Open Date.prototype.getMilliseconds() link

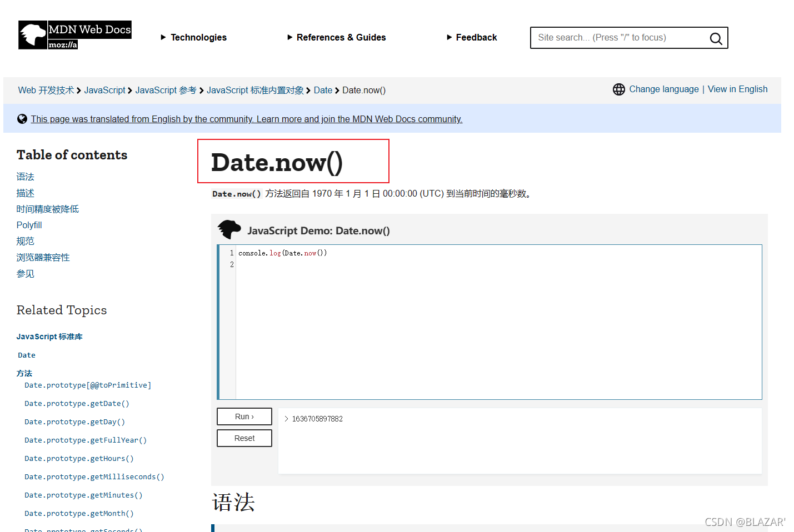point(94,476)
